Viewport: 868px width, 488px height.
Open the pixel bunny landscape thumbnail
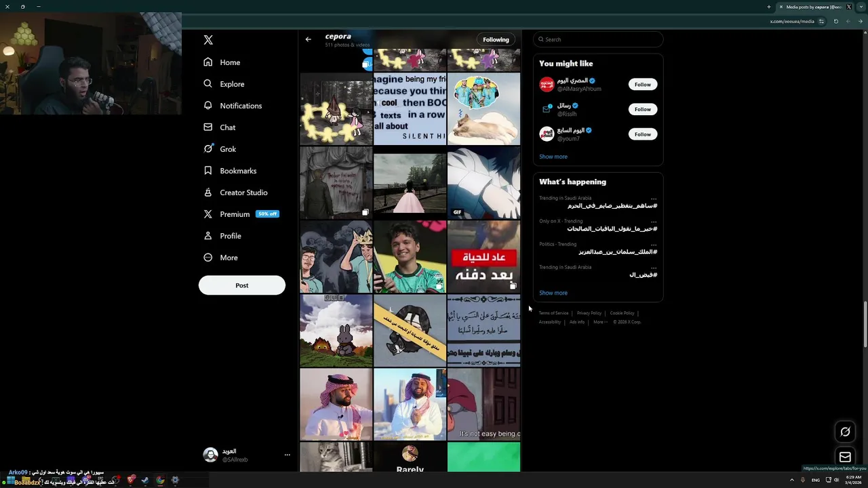click(x=336, y=331)
